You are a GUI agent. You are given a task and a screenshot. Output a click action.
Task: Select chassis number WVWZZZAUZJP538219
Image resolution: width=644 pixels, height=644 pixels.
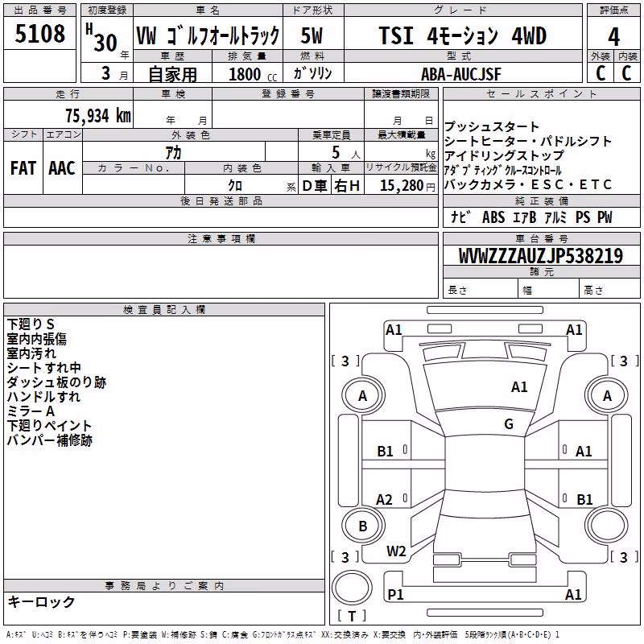coord(541,256)
